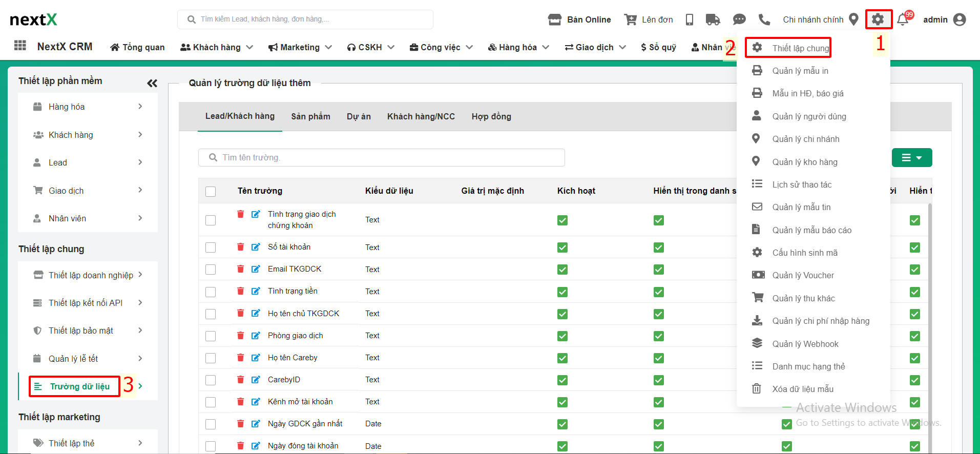980x454 pixels.
Task: Go to Tổng quan overview
Action: pyautogui.click(x=137, y=47)
